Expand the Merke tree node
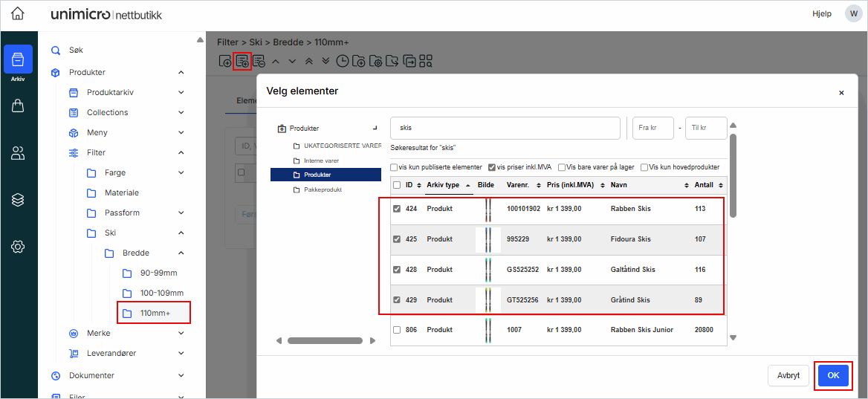Screen dimensions: 868x399 (x=181, y=334)
